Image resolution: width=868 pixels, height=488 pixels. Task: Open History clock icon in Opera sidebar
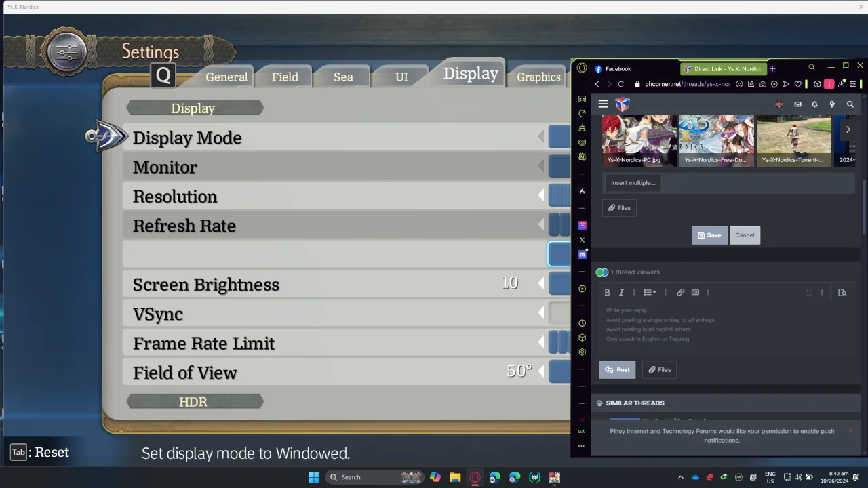point(582,323)
